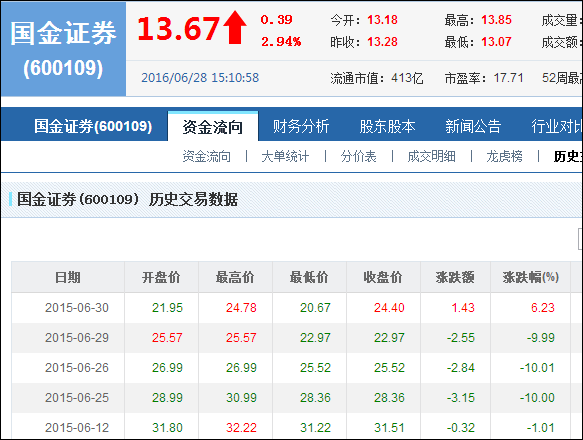Go to the 龙虎榜 sub-link
The image size is (583, 440).
(x=504, y=156)
